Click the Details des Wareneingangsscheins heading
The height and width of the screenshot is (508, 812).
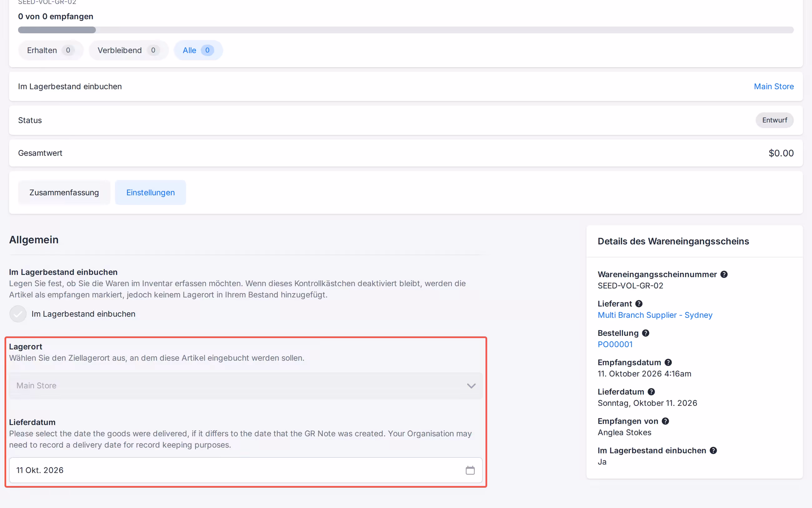673,241
